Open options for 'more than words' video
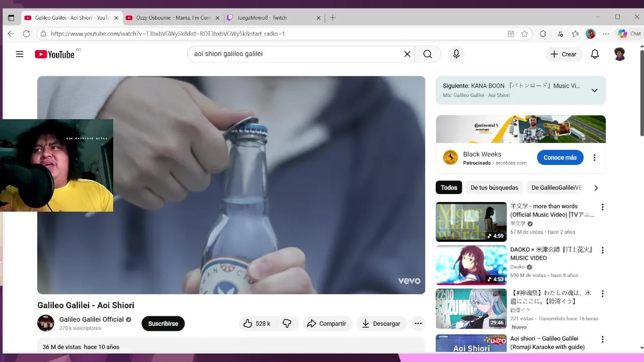Screen dimensions: 644x362 (x=602, y=207)
